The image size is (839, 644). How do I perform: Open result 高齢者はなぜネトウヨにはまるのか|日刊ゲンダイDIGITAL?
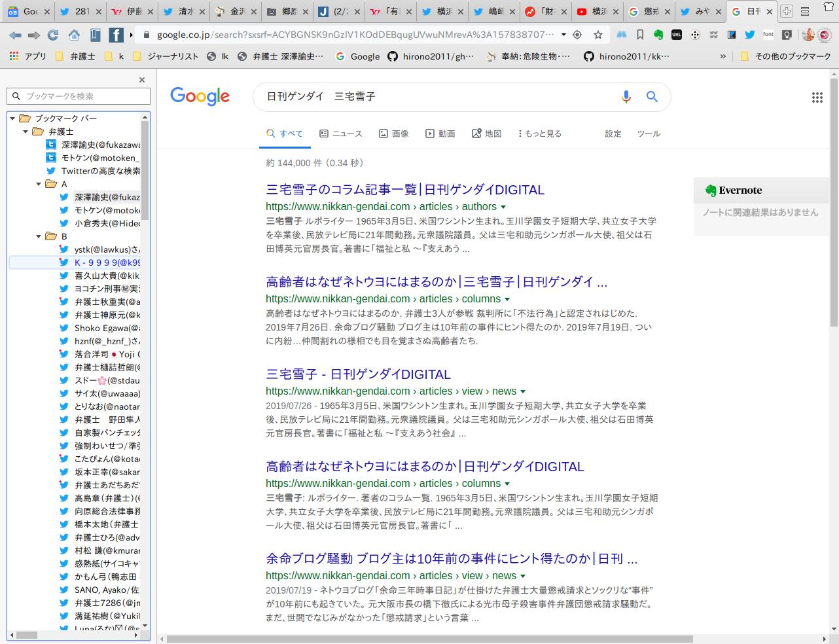click(x=425, y=467)
